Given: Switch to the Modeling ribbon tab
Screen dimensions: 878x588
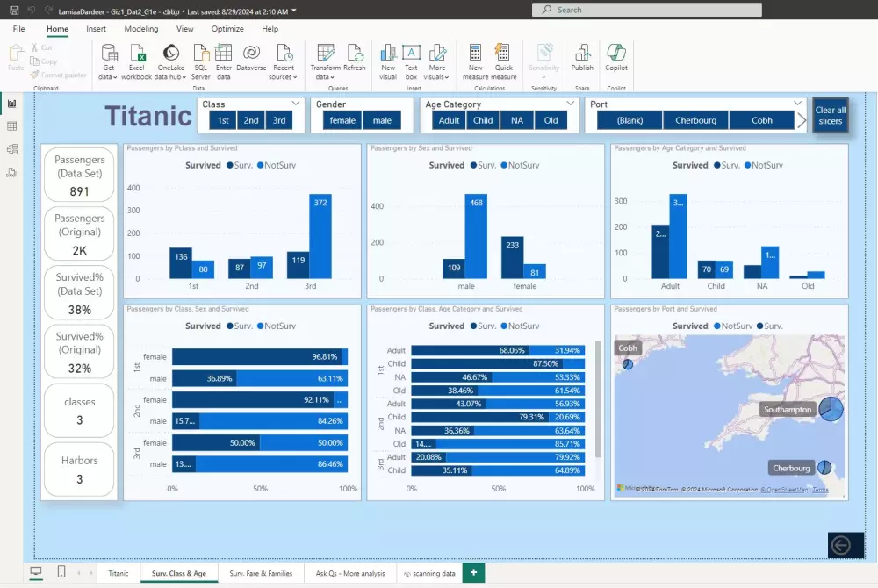Looking at the screenshot, I should click(x=140, y=28).
